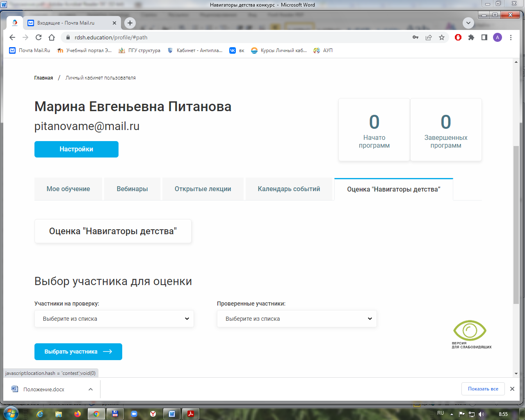The width and height of the screenshot is (525, 420).
Task: Click the share page icon in address bar
Action: pos(429,37)
